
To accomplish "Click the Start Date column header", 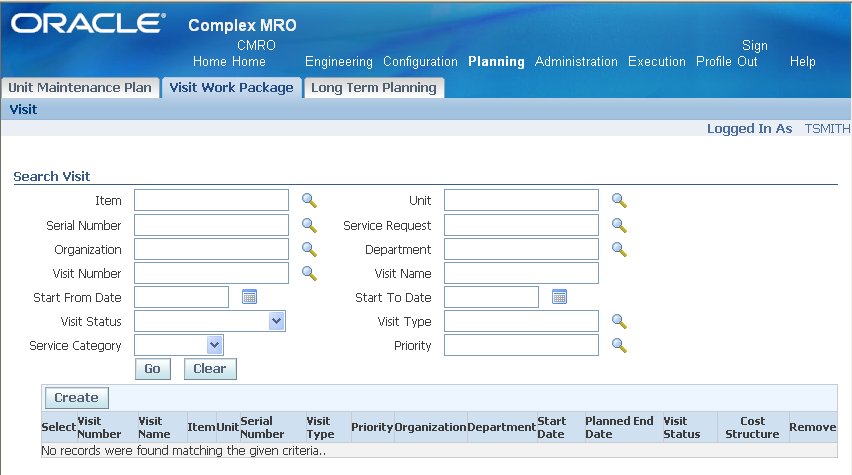I will click(552, 427).
